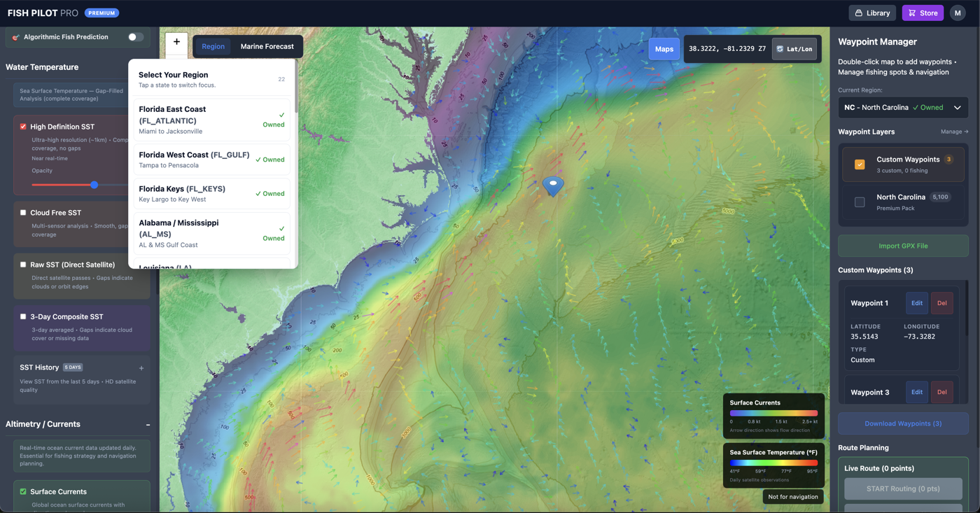Open the Manage waypoint layers link
Image resolution: width=980 pixels, height=513 pixels.
tap(953, 132)
